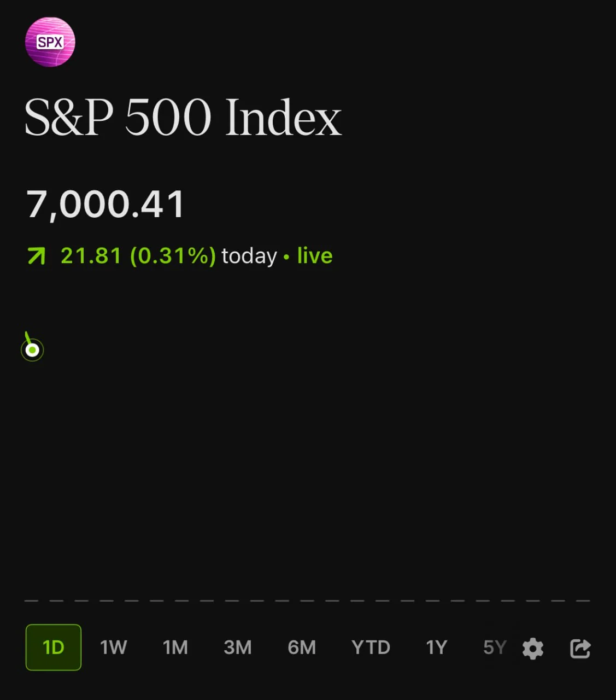Click the share icon
Image resolution: width=616 pixels, height=700 pixels.
coord(580,649)
